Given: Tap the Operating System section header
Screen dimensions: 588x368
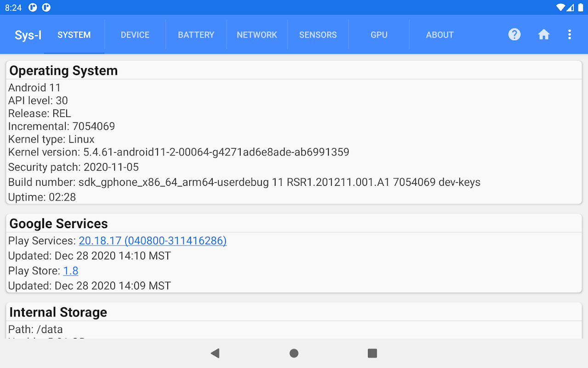Looking at the screenshot, I should click(x=63, y=70).
